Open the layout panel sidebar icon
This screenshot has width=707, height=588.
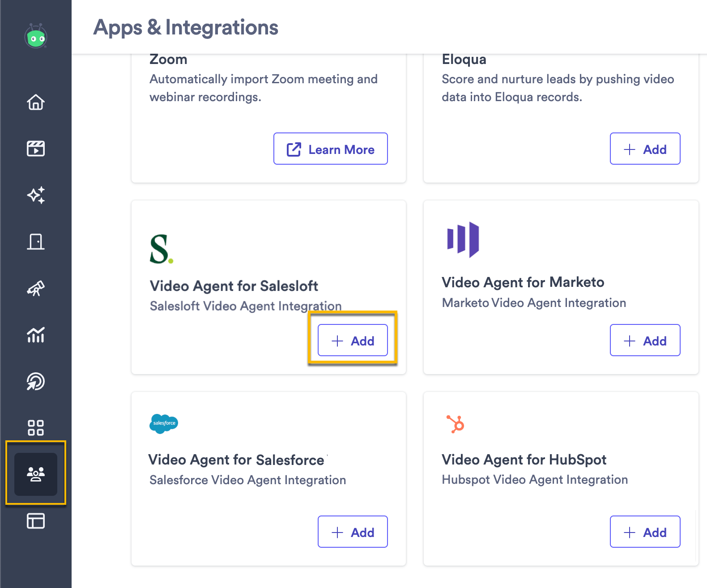36,521
